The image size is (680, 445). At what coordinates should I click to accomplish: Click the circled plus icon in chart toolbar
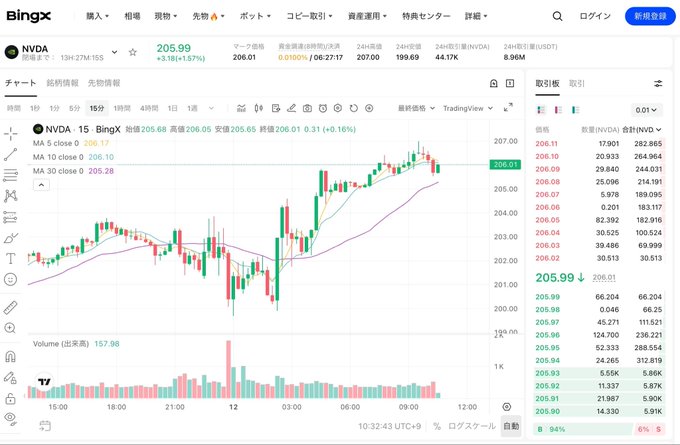click(369, 108)
